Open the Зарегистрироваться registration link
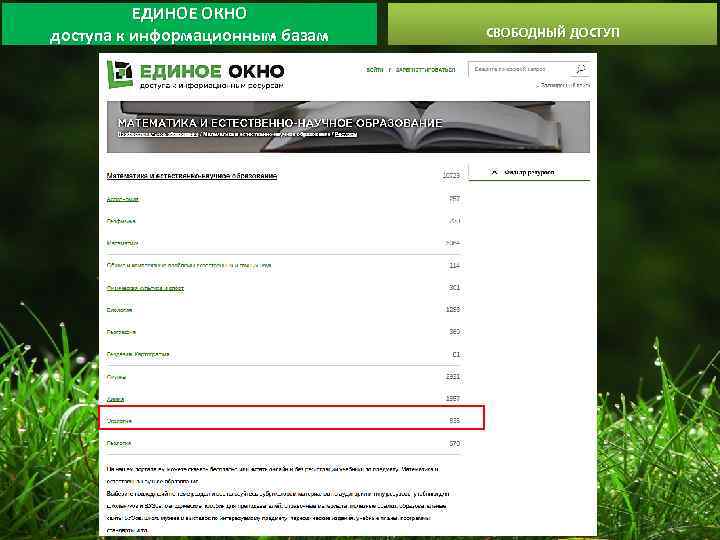Viewport: 720px width, 540px height. click(425, 70)
